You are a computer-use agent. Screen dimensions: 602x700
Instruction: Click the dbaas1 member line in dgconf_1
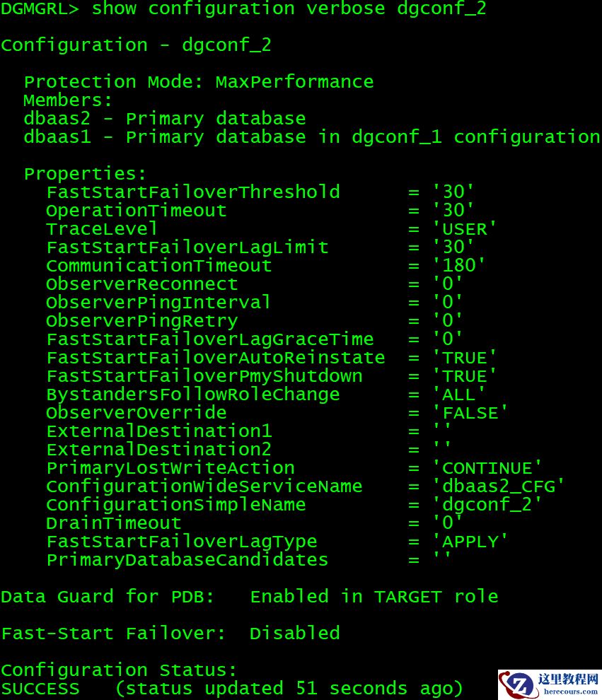pos(311,137)
